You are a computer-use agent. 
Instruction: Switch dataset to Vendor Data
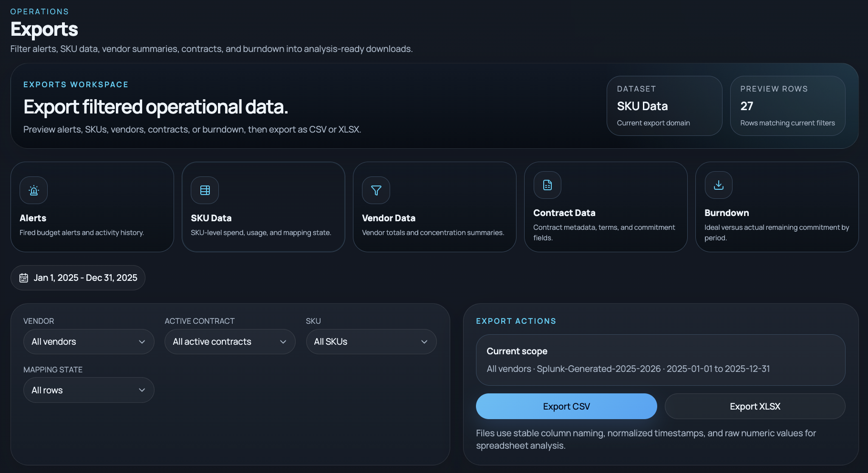pyautogui.click(x=434, y=207)
